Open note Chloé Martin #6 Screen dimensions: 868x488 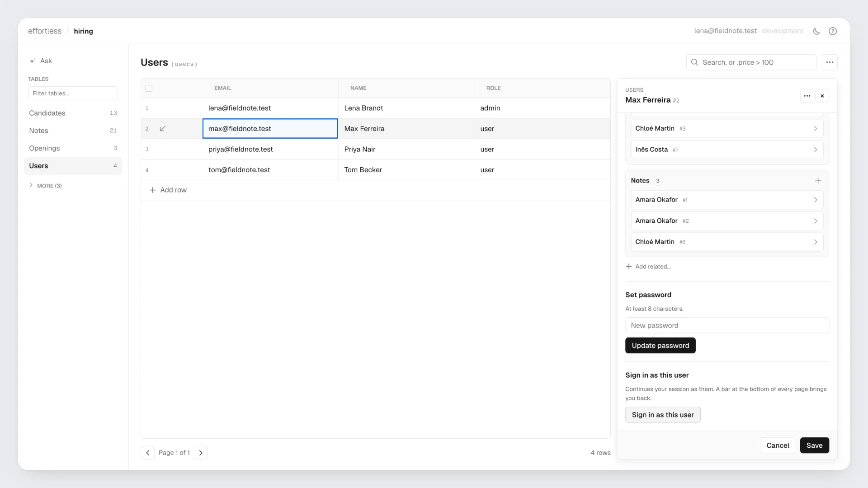727,242
